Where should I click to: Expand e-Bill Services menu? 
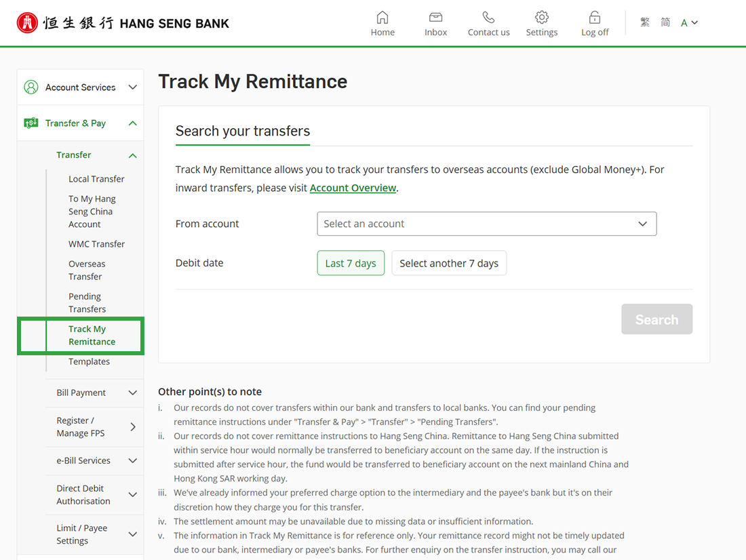click(x=95, y=460)
